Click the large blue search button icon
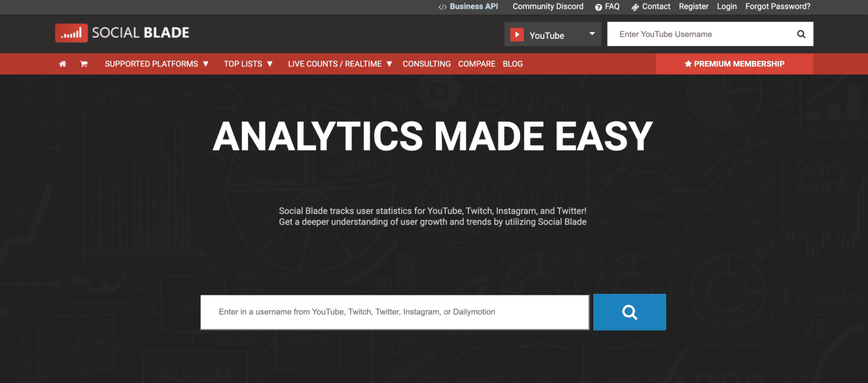868x383 pixels. (630, 312)
